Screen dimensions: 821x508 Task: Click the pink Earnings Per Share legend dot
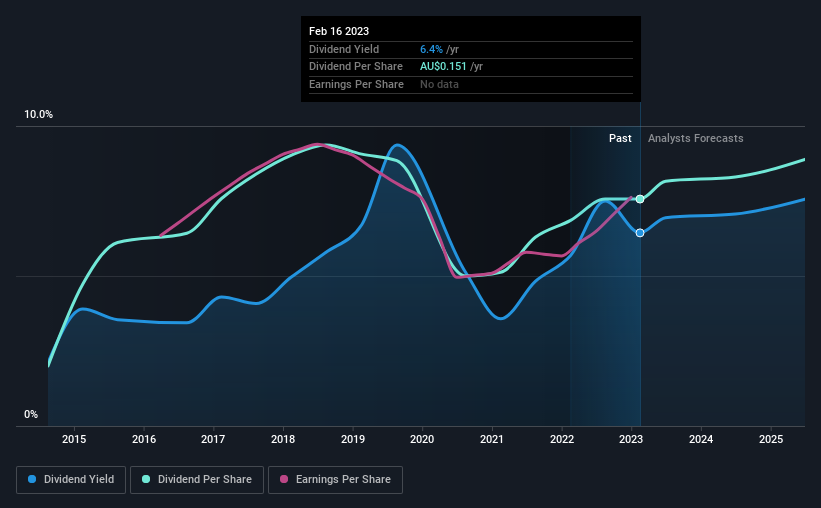(x=284, y=479)
